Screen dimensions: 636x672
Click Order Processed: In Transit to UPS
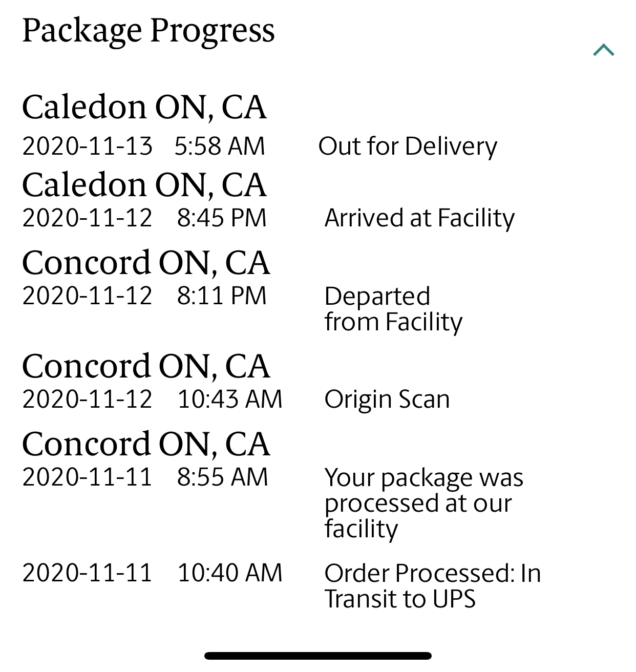click(433, 586)
